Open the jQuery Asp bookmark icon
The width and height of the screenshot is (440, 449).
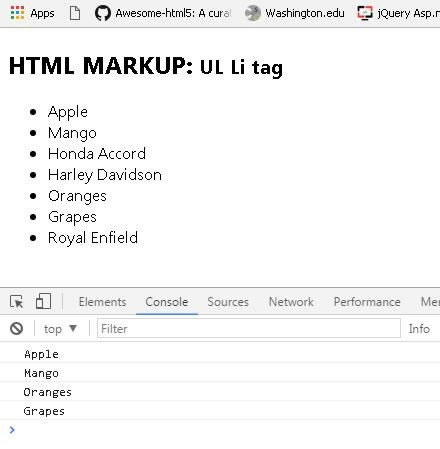tap(365, 13)
